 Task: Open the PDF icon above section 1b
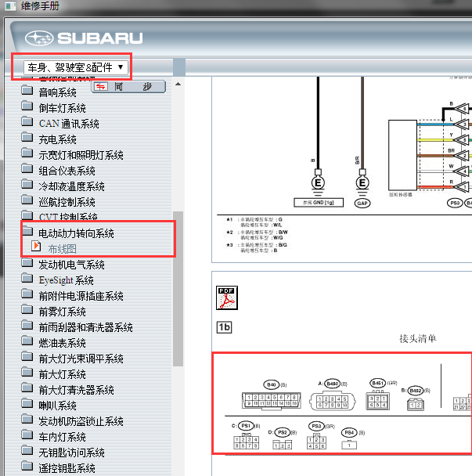tap(227, 297)
